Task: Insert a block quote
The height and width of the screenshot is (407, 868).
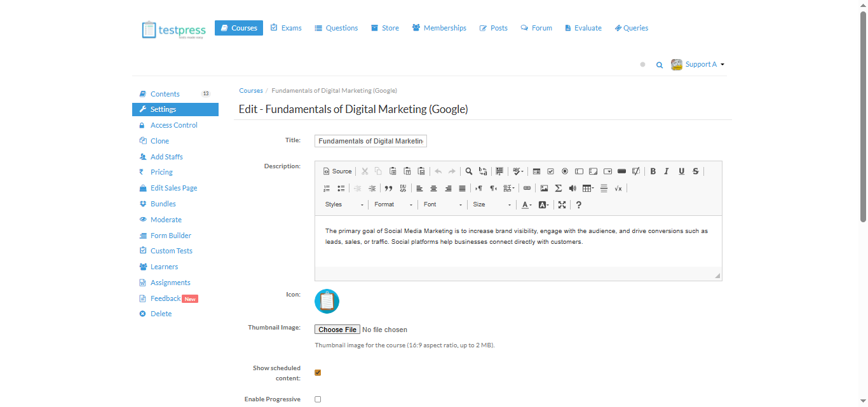Action: [x=388, y=188]
